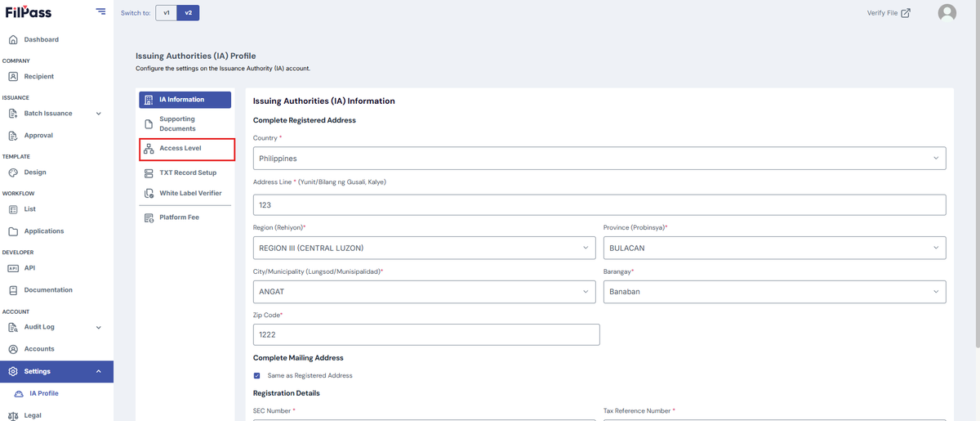This screenshot has width=980, height=421.
Task: Click the Dashboard home icon
Action: point(13,39)
